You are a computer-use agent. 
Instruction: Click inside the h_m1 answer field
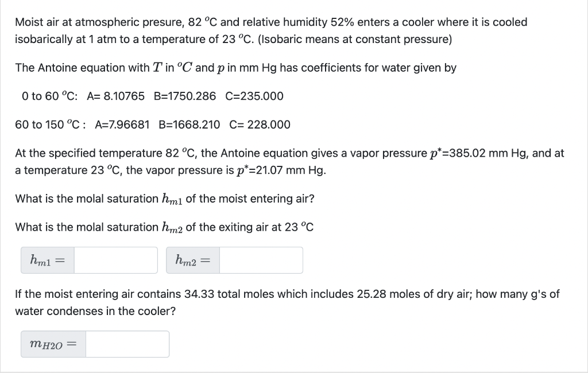click(x=115, y=260)
